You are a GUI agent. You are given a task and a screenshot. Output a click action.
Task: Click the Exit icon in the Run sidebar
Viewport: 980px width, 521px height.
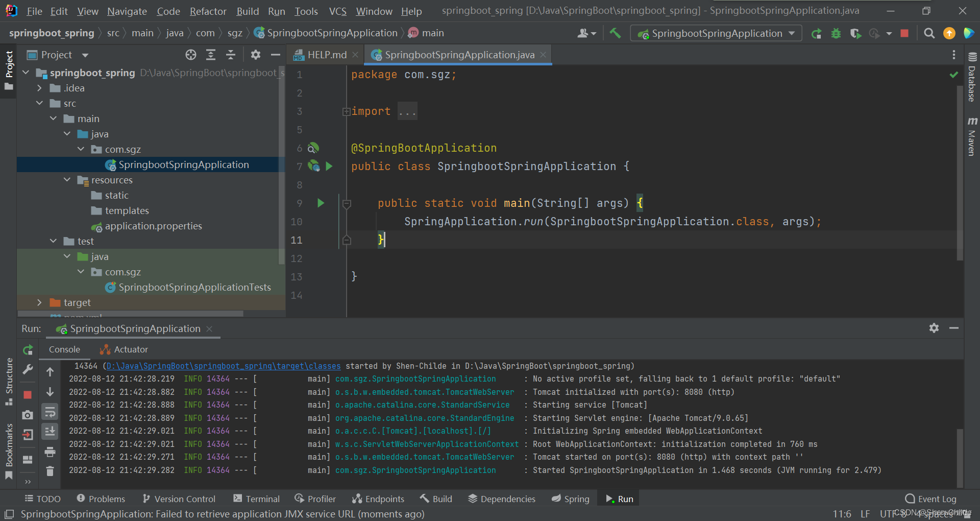pyautogui.click(x=28, y=435)
